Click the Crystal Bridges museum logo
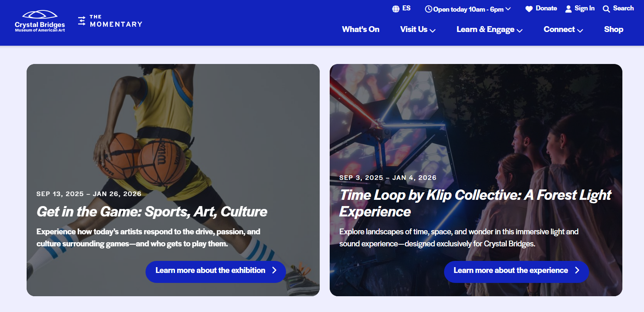The width and height of the screenshot is (644, 312). coord(40,22)
